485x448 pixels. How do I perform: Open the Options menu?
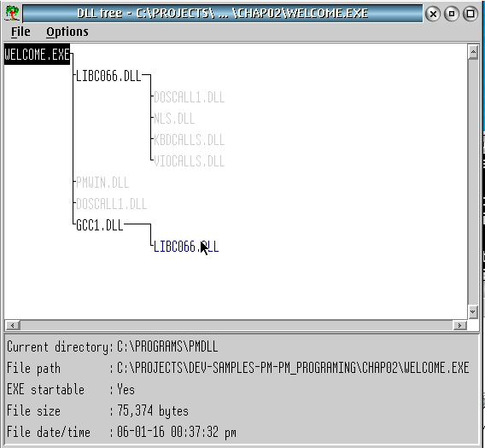point(67,32)
